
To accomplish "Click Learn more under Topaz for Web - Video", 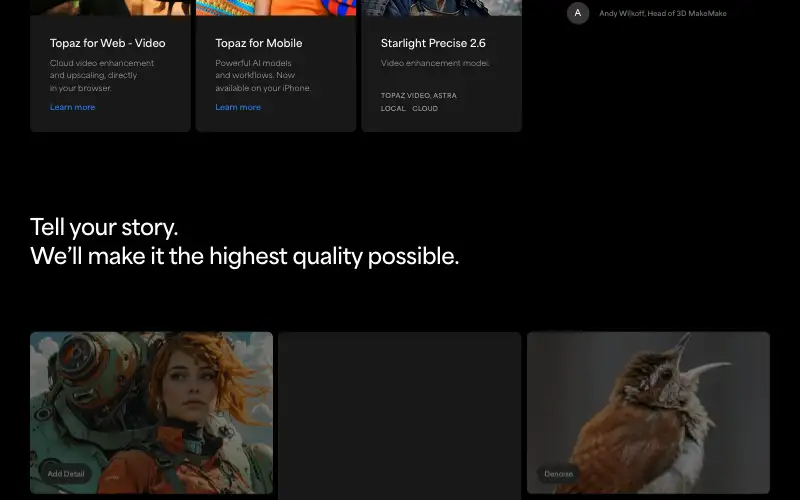I will point(72,107).
